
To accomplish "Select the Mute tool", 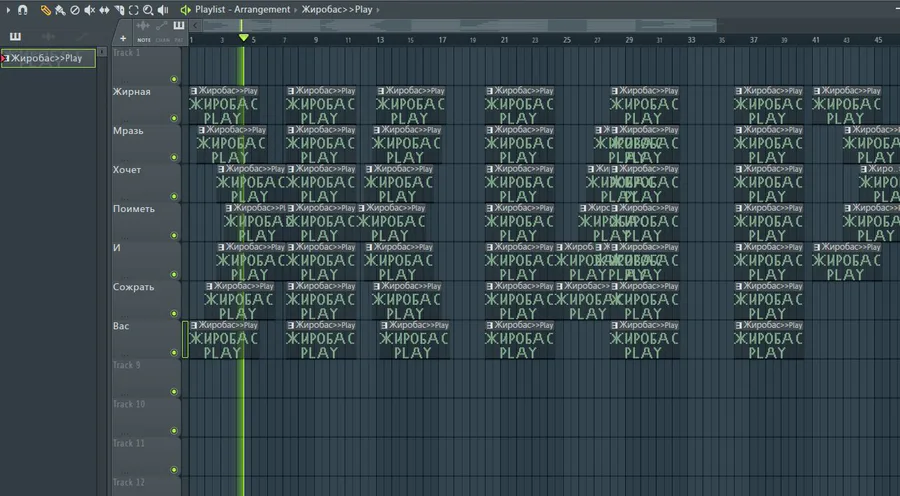I will pos(90,10).
